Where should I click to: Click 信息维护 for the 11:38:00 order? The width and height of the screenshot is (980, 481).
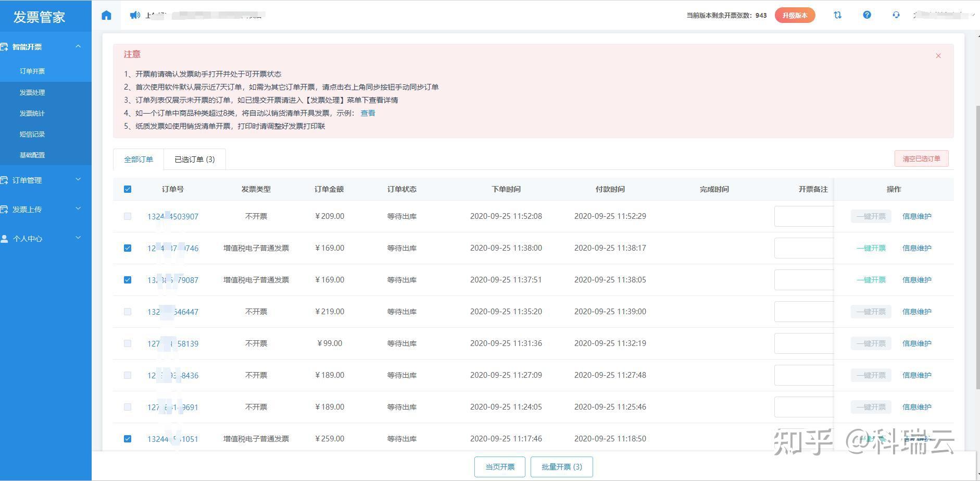917,248
